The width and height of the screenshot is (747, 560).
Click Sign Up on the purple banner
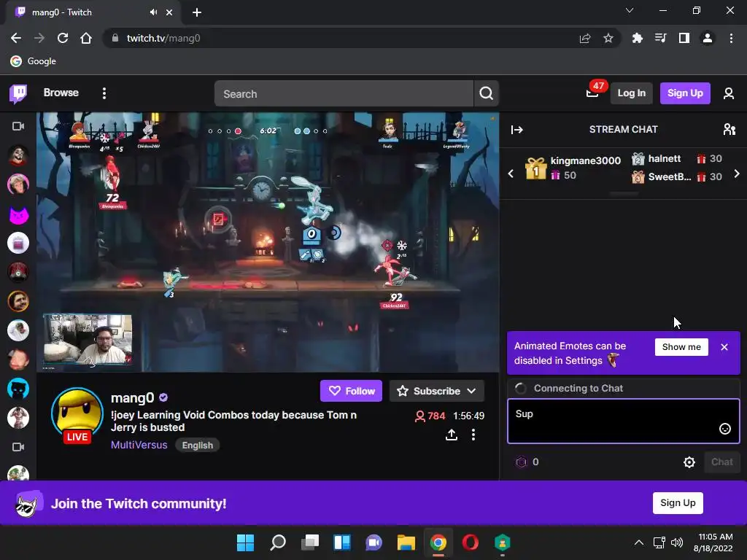click(x=678, y=503)
